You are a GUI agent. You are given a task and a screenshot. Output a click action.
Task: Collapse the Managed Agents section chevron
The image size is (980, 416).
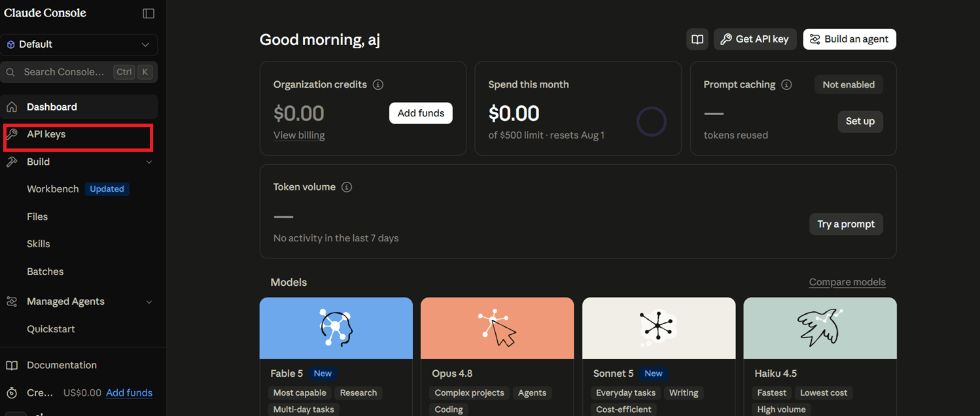coord(149,302)
